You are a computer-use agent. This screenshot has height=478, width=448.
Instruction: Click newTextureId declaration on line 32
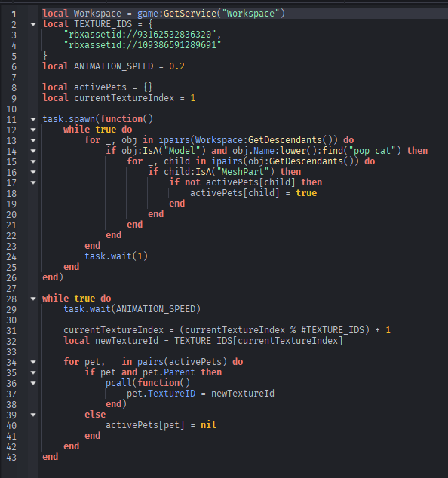(127, 341)
